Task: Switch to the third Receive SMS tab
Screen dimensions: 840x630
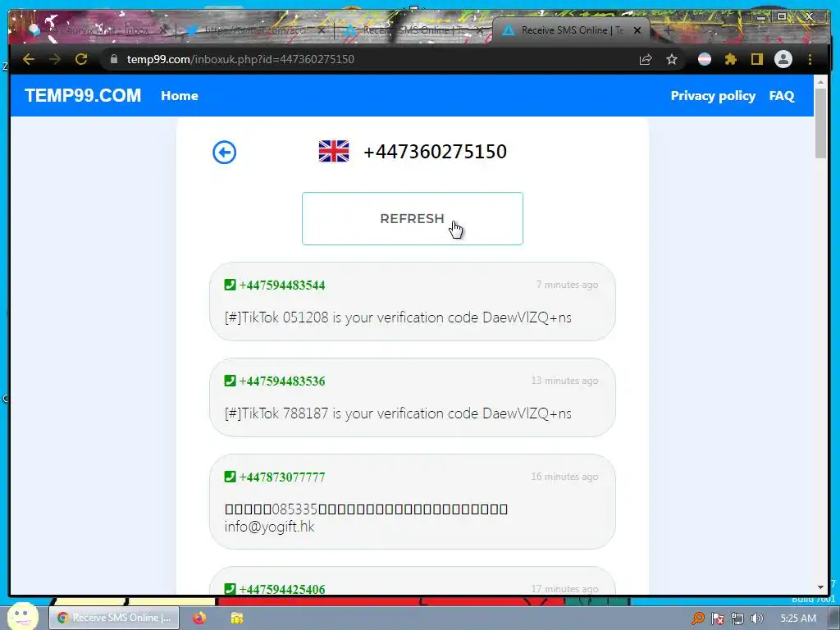Action: click(x=413, y=30)
